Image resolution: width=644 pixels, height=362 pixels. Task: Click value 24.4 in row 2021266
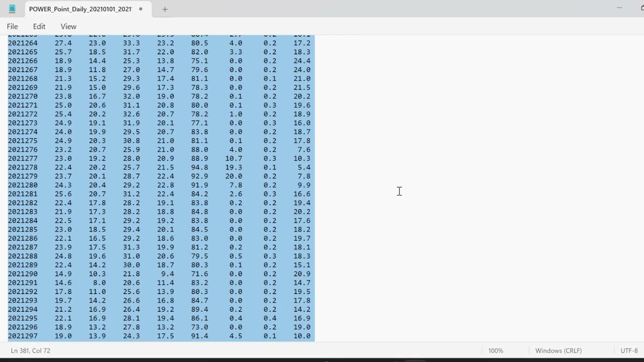(x=302, y=61)
